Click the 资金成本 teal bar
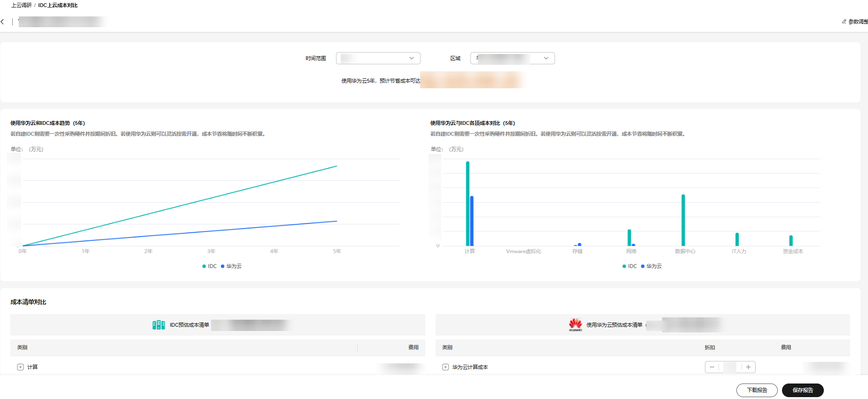This screenshot has height=399, width=868. pos(791,240)
